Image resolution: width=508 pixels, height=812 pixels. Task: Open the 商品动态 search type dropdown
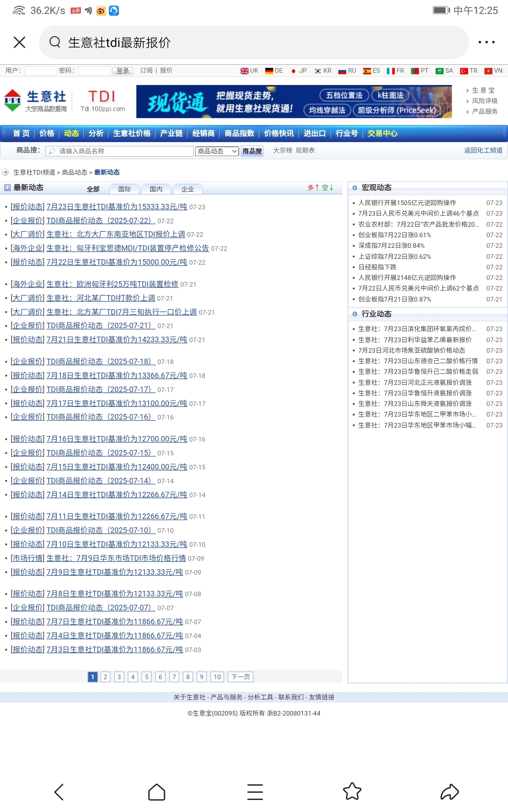[217, 151]
